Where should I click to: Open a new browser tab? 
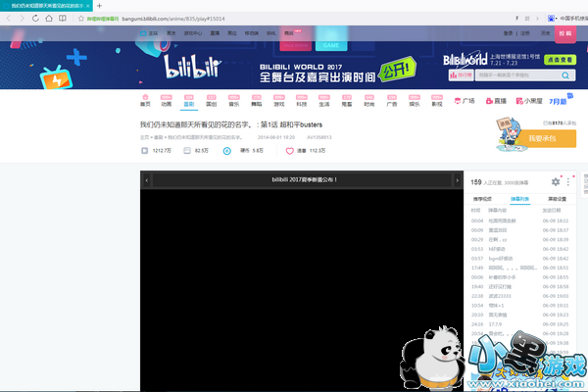click(126, 5)
